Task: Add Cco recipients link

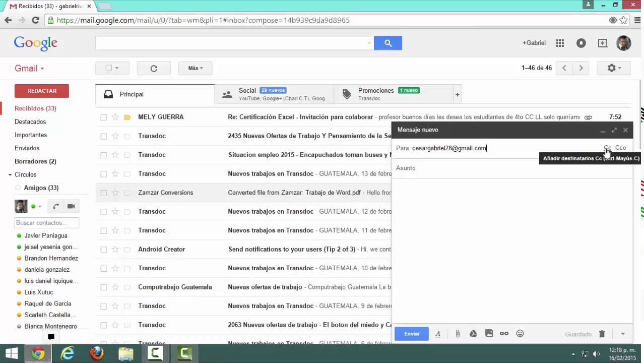Action: click(x=620, y=148)
